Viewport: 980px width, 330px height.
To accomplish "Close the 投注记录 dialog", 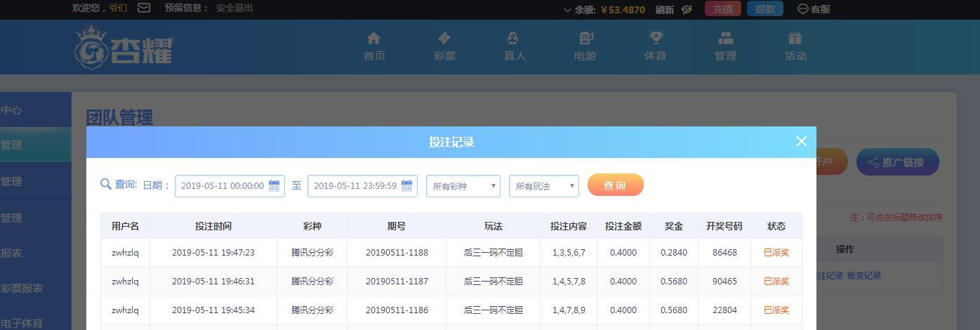I will coord(801,141).
